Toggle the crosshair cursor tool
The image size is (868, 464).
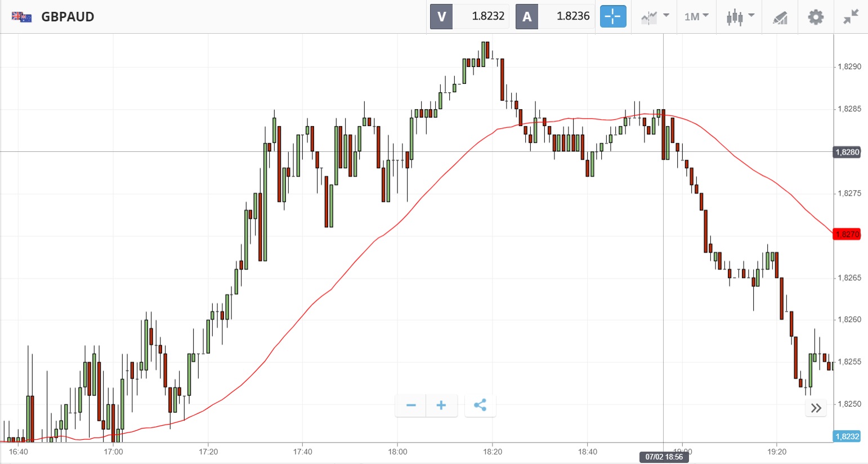point(612,17)
